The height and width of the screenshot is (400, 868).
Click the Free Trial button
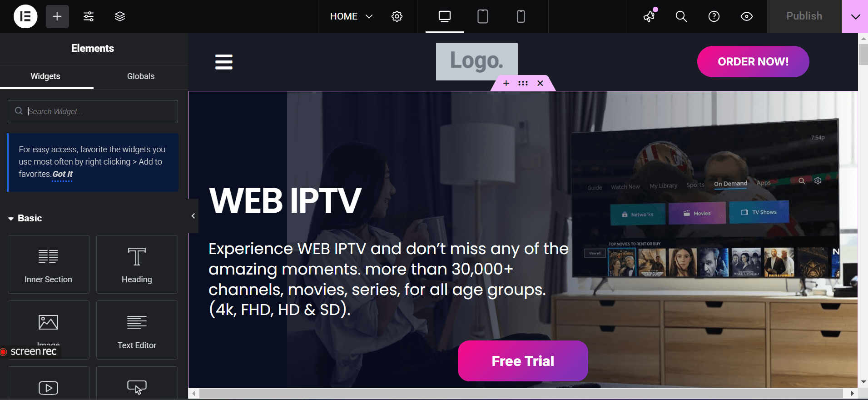[x=523, y=361]
